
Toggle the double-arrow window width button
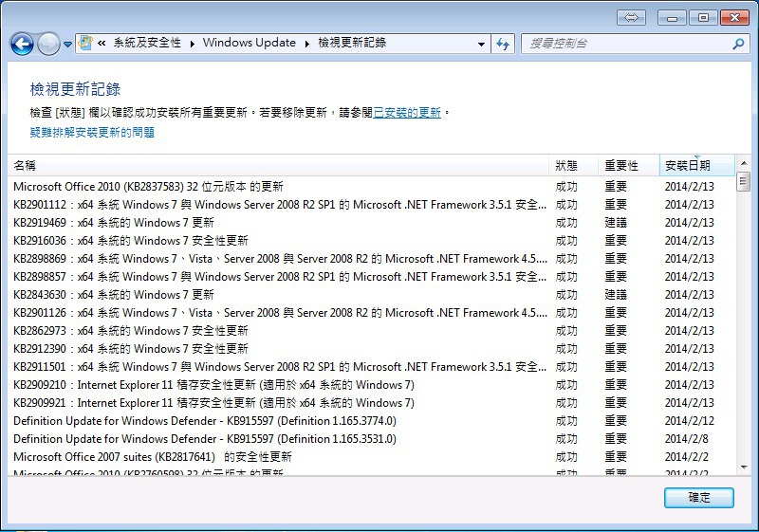[631, 18]
